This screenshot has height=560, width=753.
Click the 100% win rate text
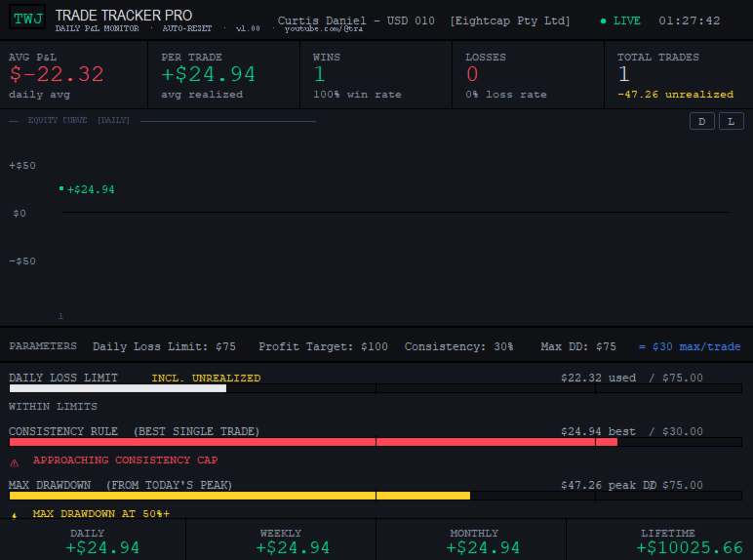tap(357, 95)
